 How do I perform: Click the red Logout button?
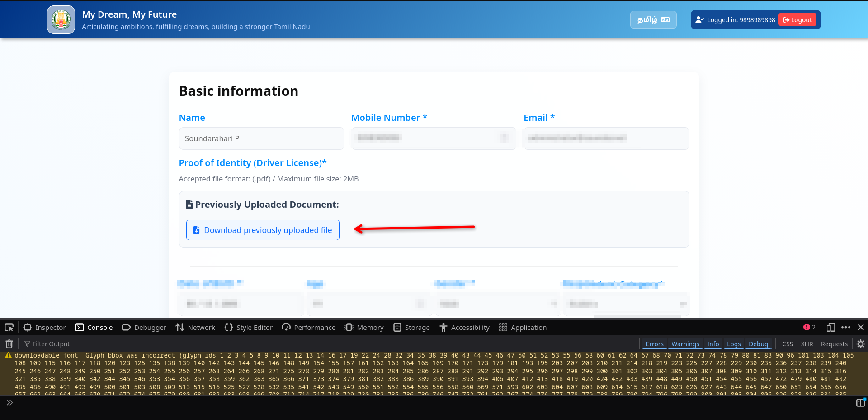click(x=797, y=20)
